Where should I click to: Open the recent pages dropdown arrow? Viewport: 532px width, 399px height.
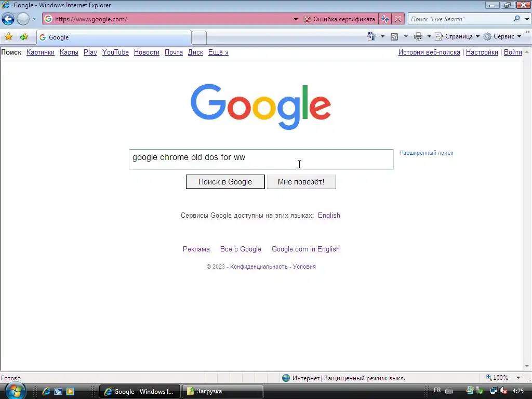[x=34, y=19]
